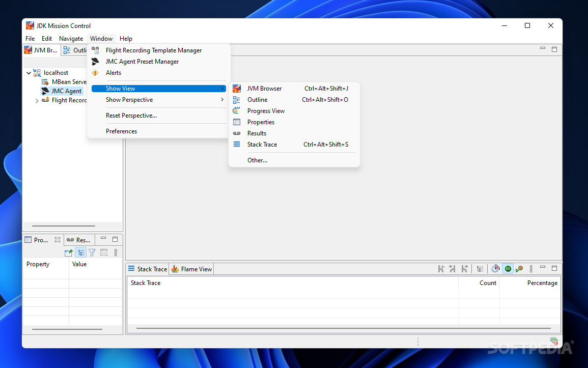Toggle the funnel filter icon in Properties toolbar
This screenshot has width=588, height=368.
(92, 253)
